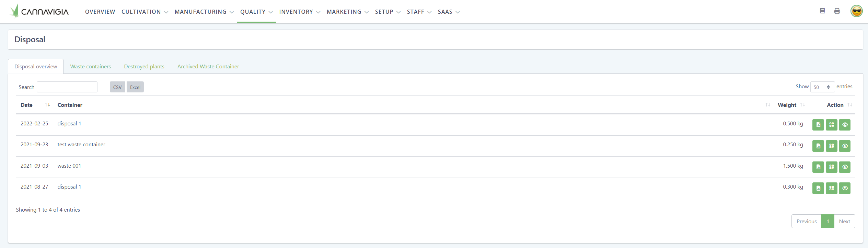
Task: Open report file icon for 0.300 kg row
Action: click(818, 188)
